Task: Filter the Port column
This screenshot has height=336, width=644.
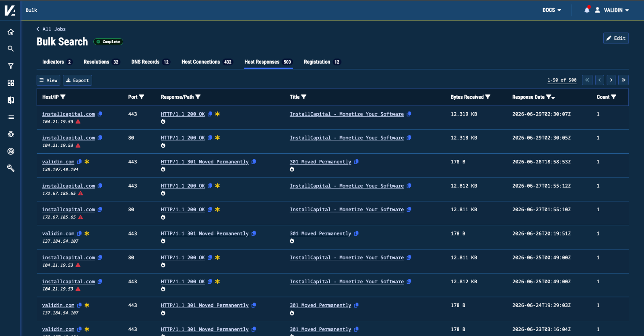Action: [141, 97]
